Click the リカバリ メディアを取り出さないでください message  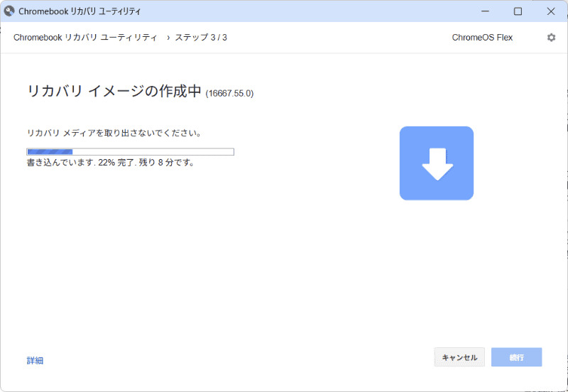click(114, 133)
